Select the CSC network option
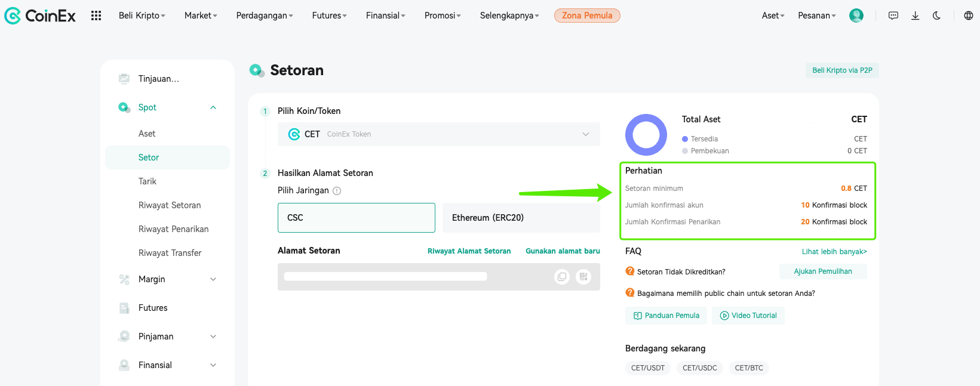The image size is (980, 386). click(x=357, y=218)
